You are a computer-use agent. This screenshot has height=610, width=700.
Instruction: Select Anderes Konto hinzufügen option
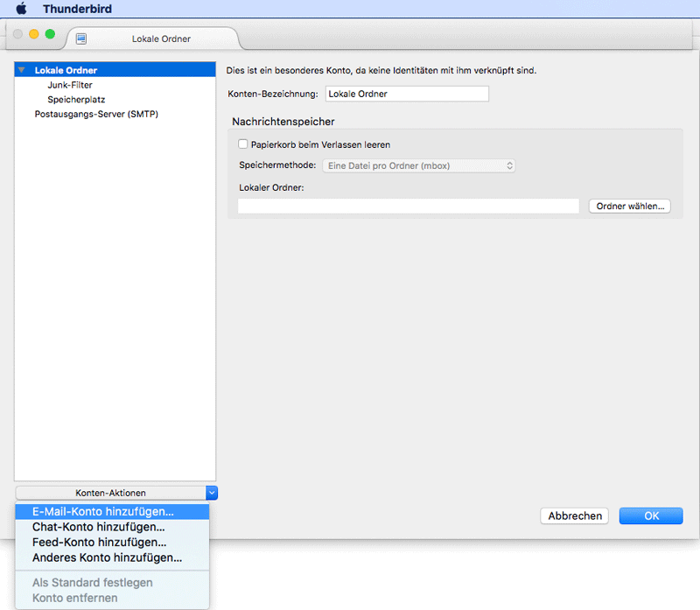tap(107, 557)
